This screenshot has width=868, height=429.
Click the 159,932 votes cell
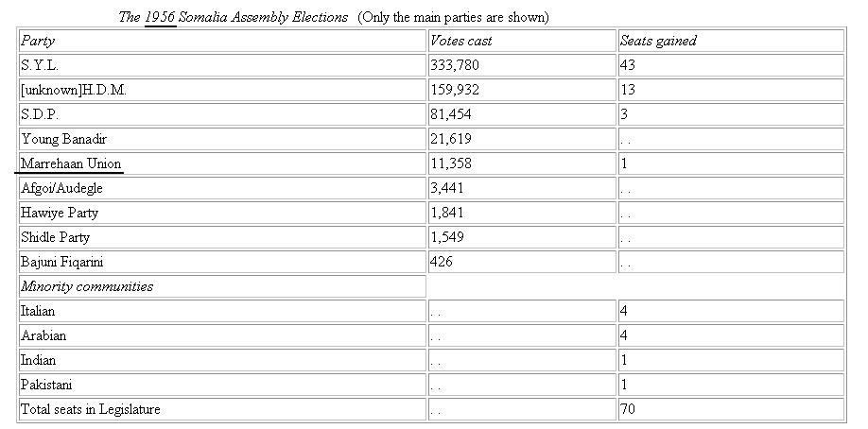(520, 90)
